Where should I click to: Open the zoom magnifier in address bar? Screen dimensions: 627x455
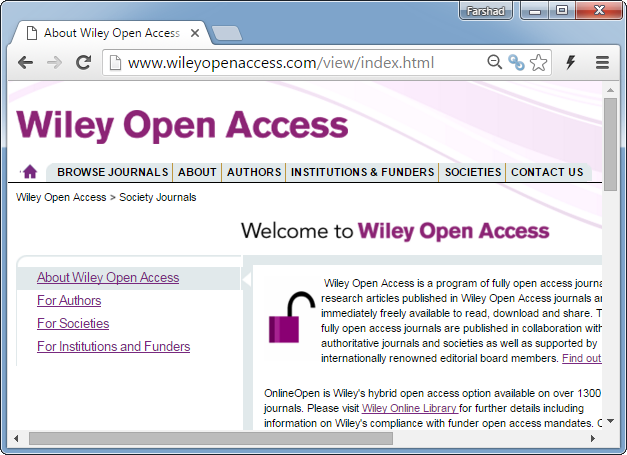click(495, 62)
